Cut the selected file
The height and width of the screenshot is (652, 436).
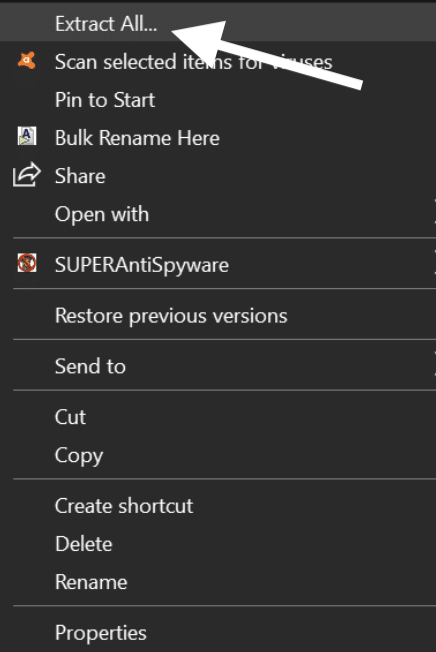70,417
